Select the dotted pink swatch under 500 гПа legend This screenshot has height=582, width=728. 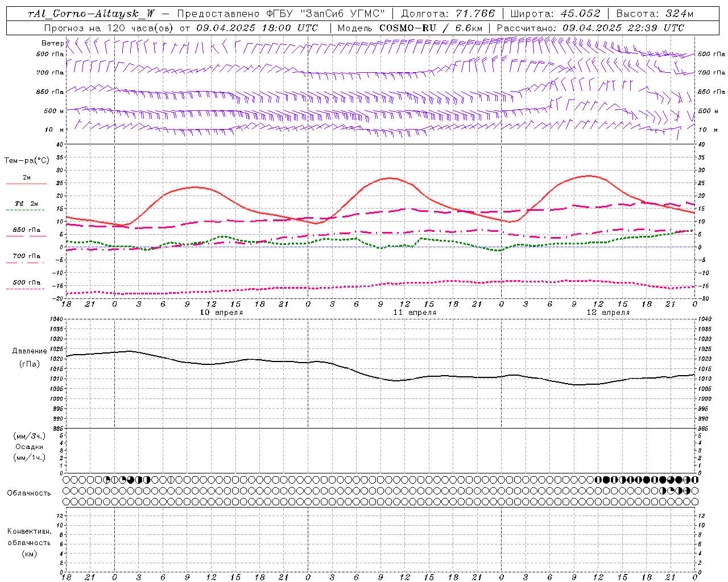(26, 289)
